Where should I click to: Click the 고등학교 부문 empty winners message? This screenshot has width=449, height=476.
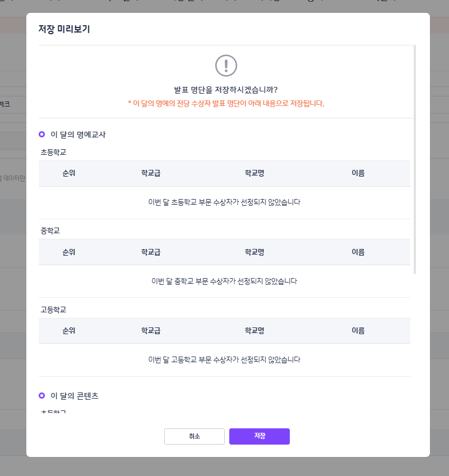pyautogui.click(x=224, y=360)
